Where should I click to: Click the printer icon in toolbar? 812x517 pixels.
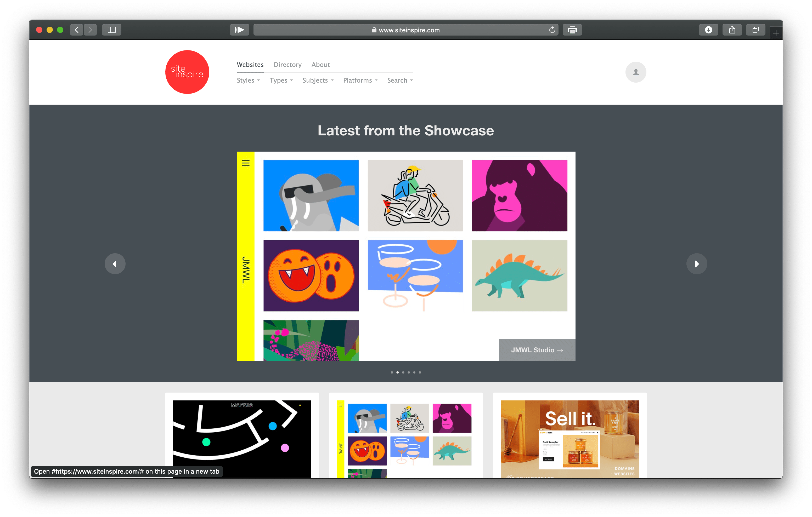point(572,30)
